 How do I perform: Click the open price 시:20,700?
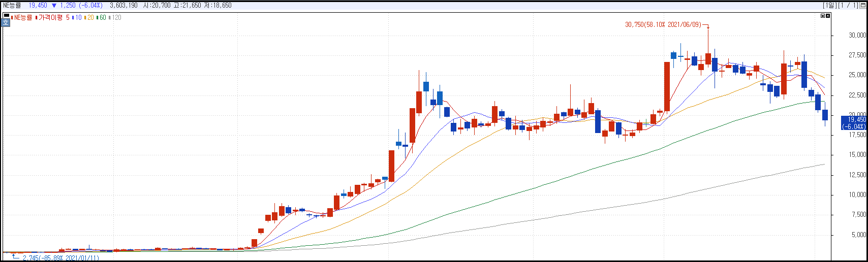click(x=157, y=5)
